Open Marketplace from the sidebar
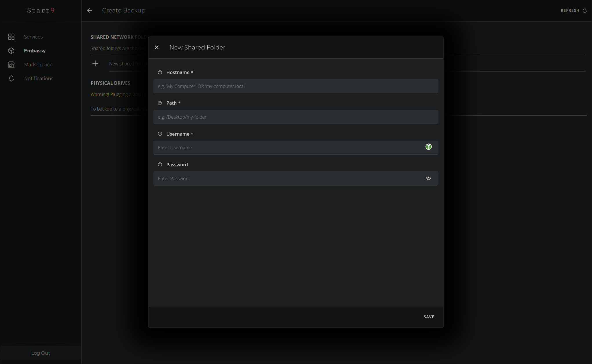Viewport: 592px width, 364px height. (38, 65)
